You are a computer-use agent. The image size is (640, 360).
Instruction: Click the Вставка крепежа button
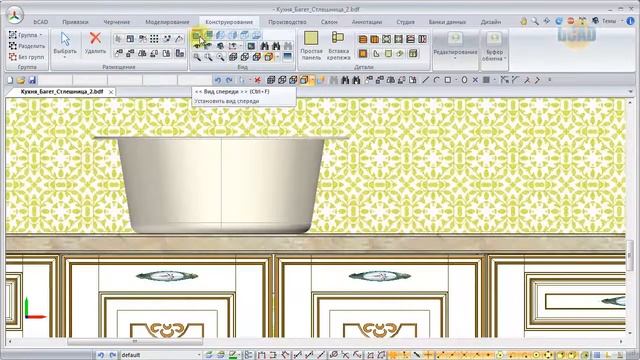(x=338, y=46)
